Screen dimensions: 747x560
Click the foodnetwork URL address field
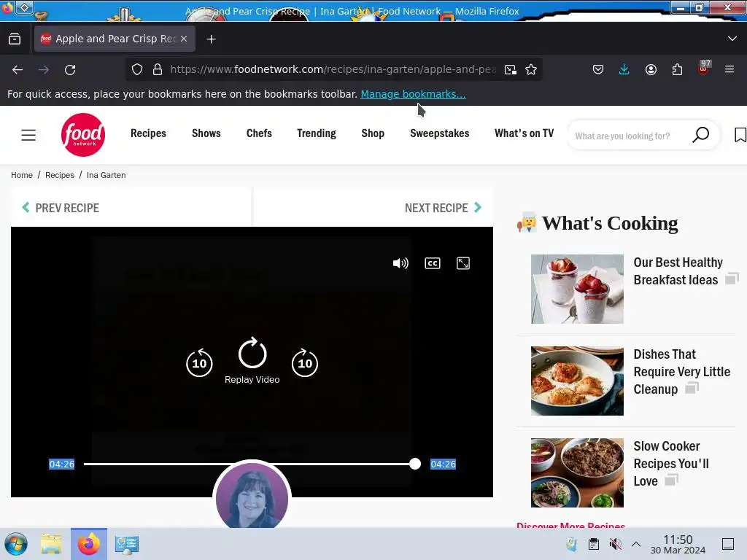click(333, 69)
